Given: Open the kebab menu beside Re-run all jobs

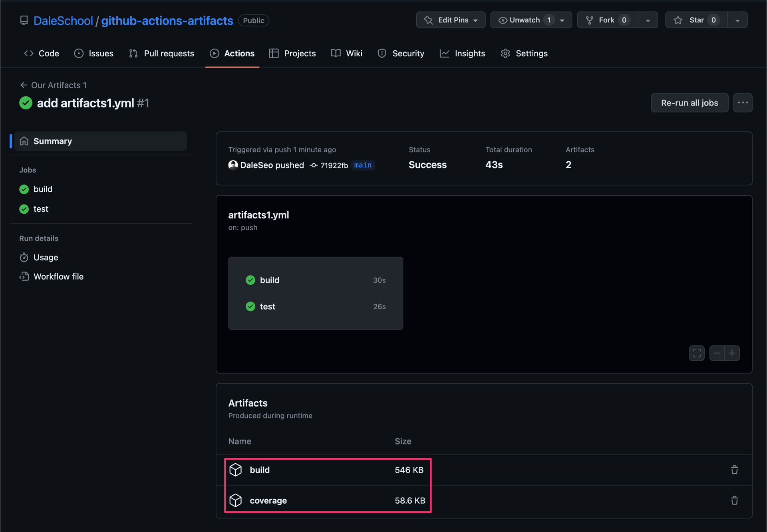Looking at the screenshot, I should [x=743, y=103].
